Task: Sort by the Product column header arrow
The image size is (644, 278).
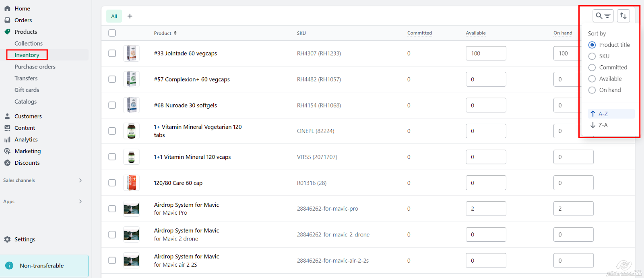Action: pyautogui.click(x=175, y=33)
